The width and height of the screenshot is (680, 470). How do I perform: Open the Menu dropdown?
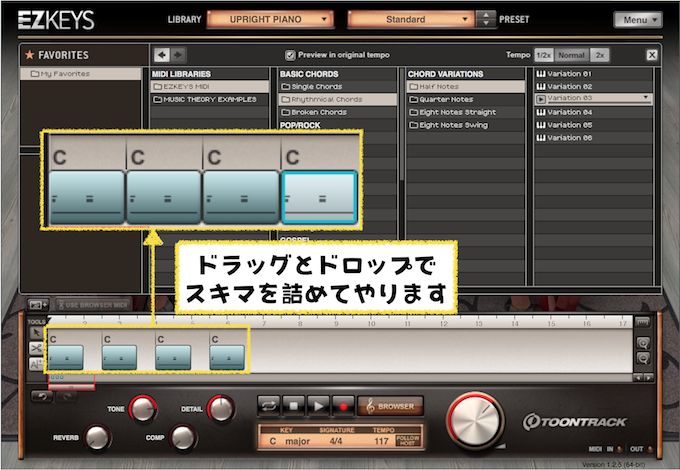coord(638,20)
